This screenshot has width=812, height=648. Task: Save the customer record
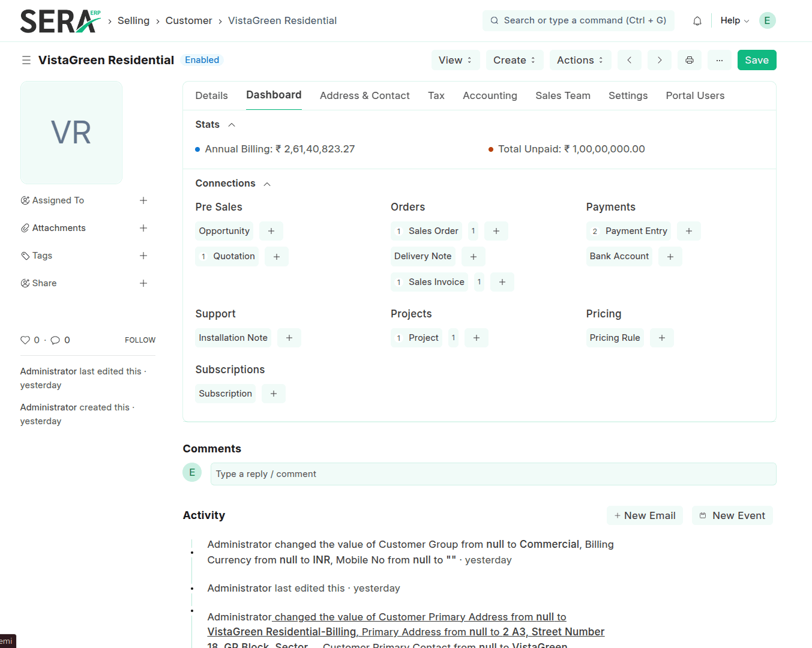coord(757,60)
